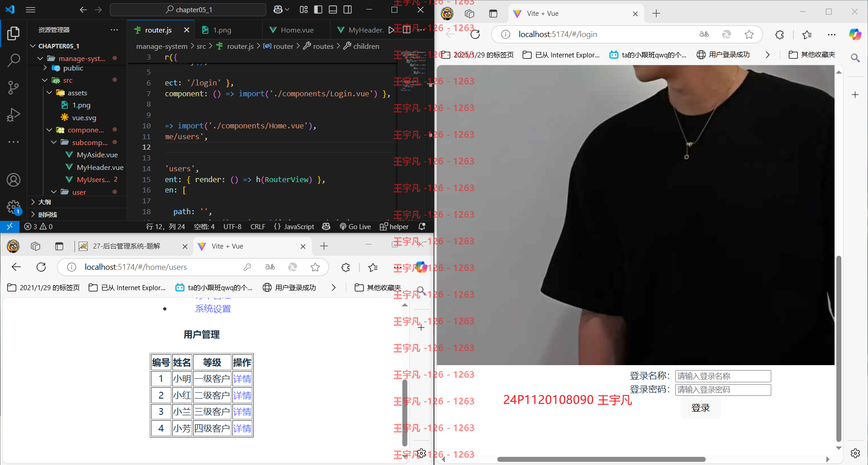Click the 登录名称 input field

(x=723, y=376)
